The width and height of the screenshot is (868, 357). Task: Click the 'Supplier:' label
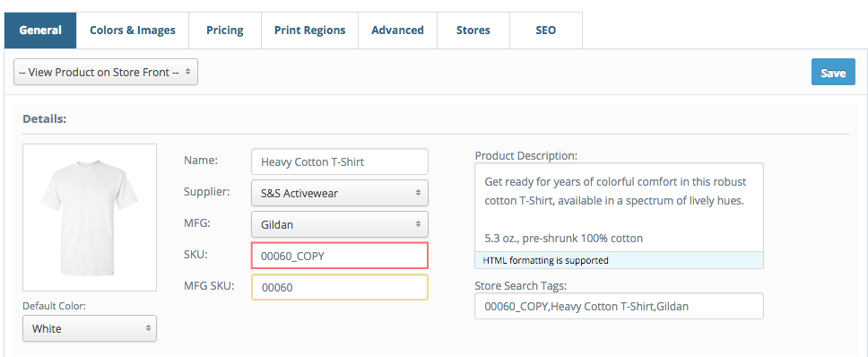click(x=207, y=192)
